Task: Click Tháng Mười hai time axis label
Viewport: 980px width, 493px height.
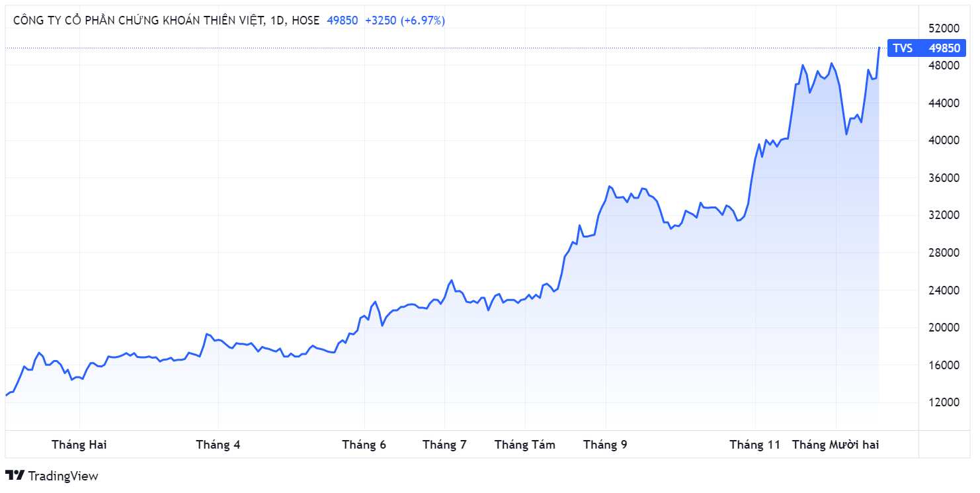Action: point(835,445)
